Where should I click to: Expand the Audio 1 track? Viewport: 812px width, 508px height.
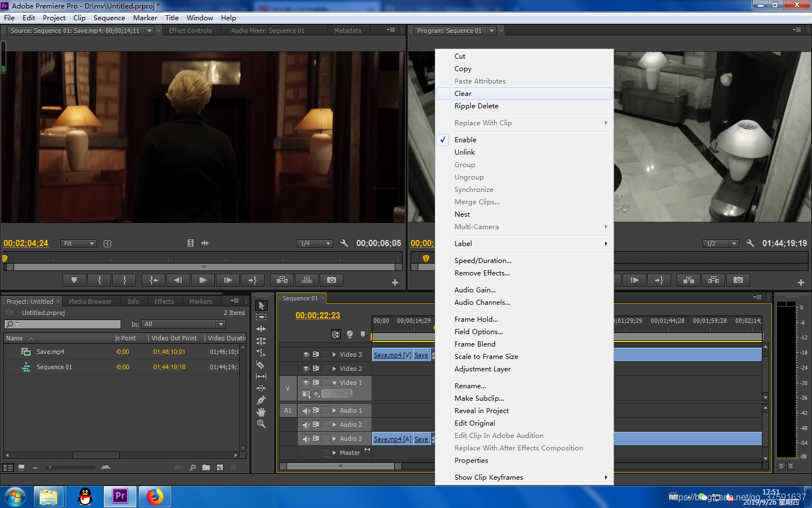click(334, 410)
